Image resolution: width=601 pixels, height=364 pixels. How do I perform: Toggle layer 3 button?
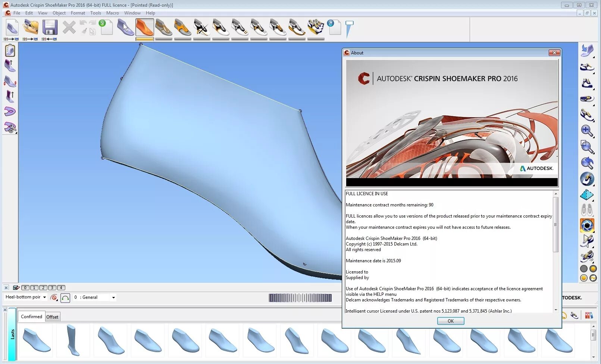tap(52, 288)
